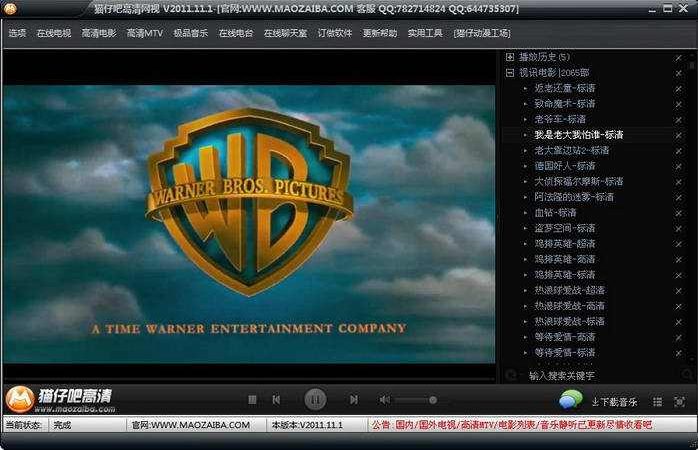Screen dimensions: 698x450
Task: Open the 极品音乐 menu
Action: coord(191,33)
